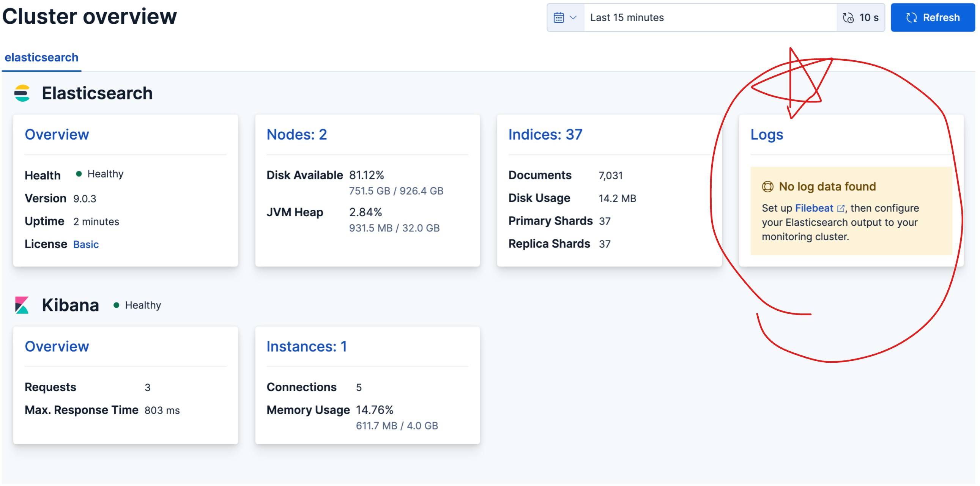Click the Documents count 7,031
980x486 pixels.
click(611, 176)
